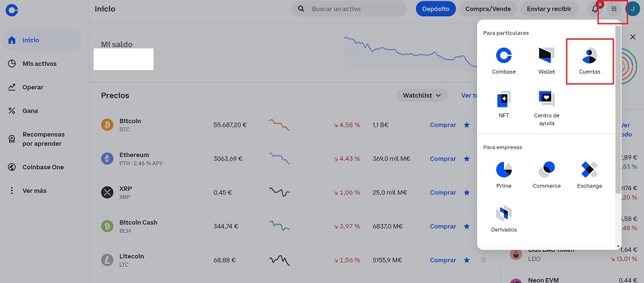Click the notifications bell icon
Image resolution: width=644 pixels, height=283 pixels.
594,9
